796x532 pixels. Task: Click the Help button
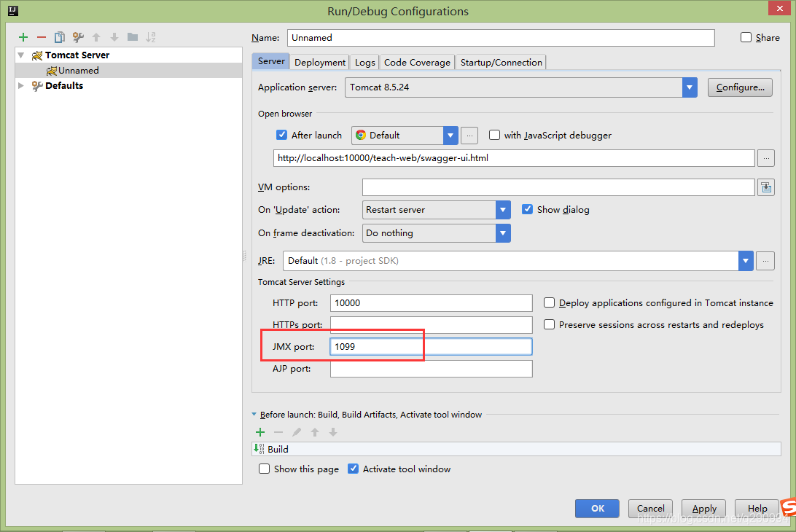(757, 508)
